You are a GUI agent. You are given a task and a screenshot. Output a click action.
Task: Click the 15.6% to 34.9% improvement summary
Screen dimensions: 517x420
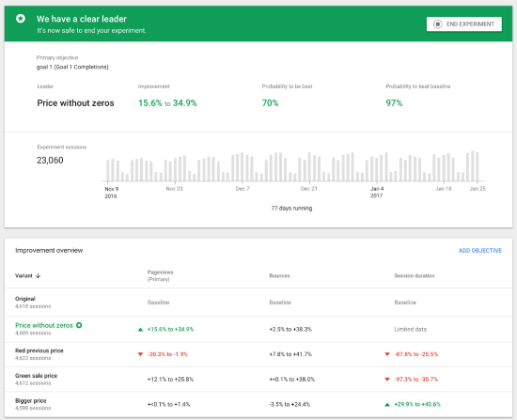tap(167, 103)
